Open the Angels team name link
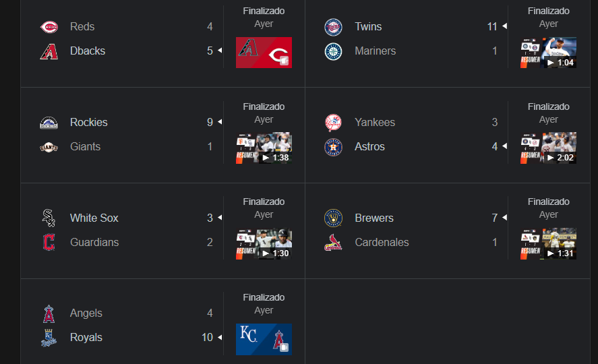Viewport: 598px width, 364px height. coord(86,313)
